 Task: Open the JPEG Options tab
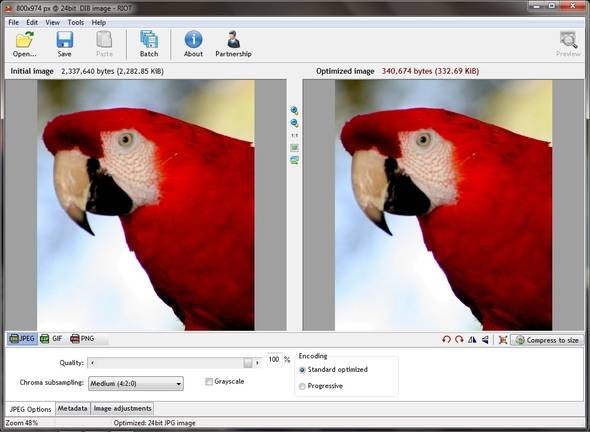point(30,409)
